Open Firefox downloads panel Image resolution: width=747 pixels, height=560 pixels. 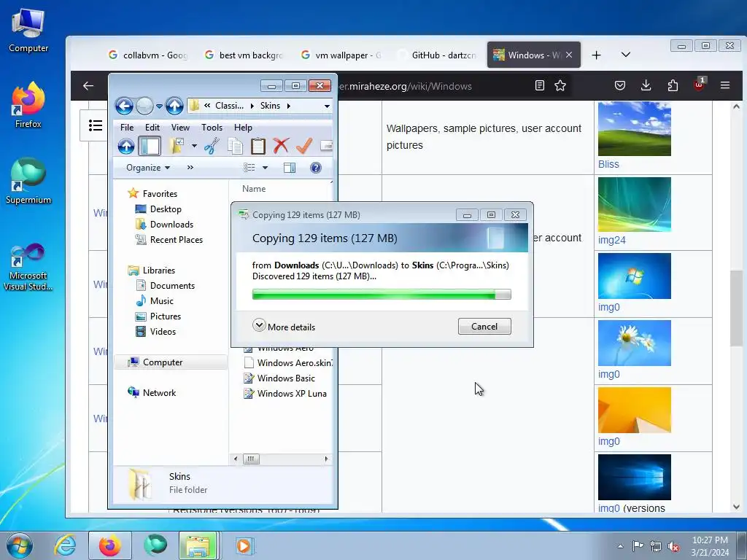tap(646, 86)
